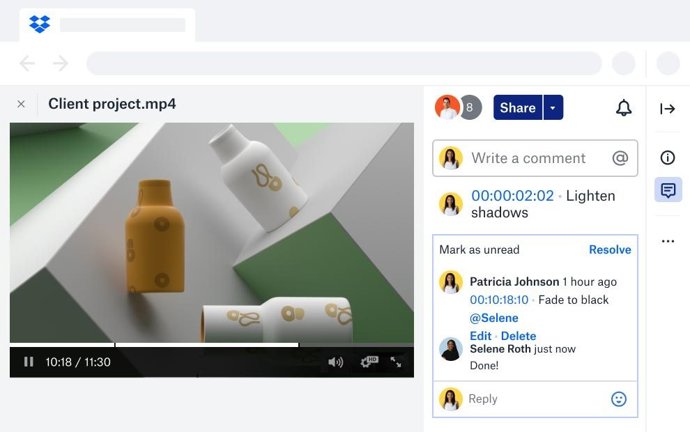
Task: Expand the Share dropdown arrow
Action: click(x=554, y=108)
